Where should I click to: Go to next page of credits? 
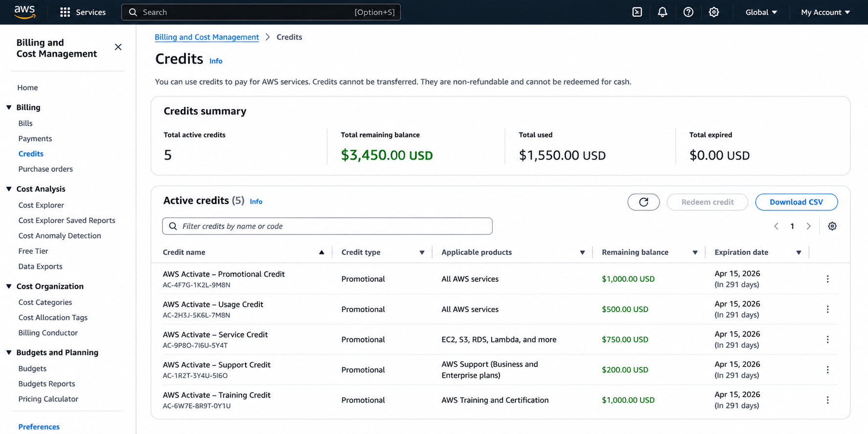point(808,226)
